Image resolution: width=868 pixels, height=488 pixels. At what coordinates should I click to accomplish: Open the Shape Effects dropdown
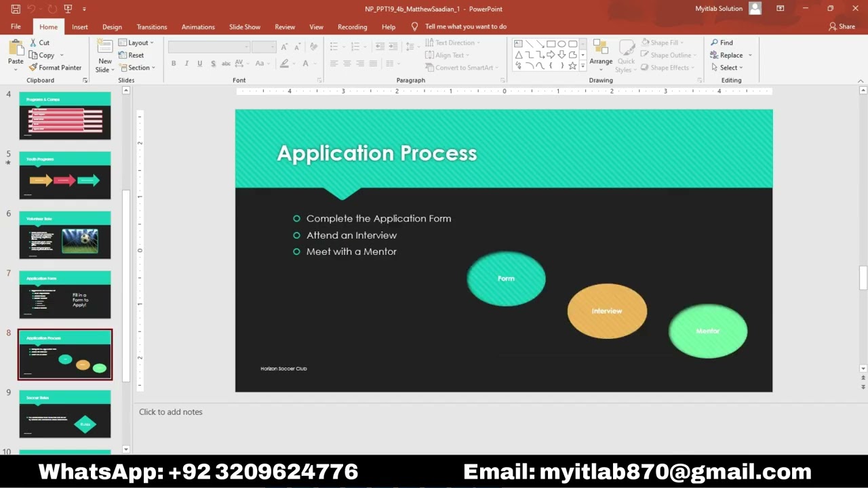pos(667,68)
